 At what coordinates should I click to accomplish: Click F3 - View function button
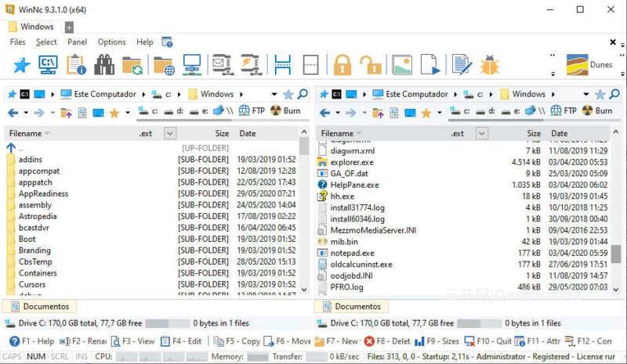coord(132,341)
